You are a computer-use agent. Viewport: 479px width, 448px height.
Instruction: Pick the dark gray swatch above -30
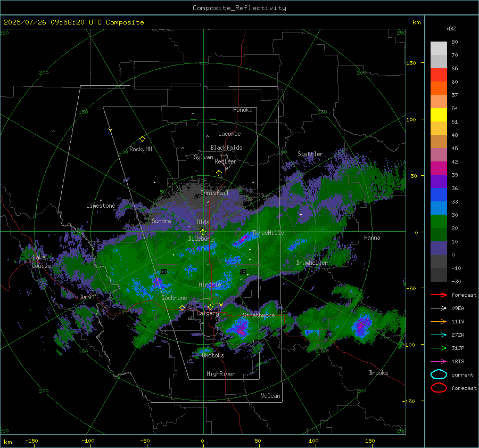point(439,275)
